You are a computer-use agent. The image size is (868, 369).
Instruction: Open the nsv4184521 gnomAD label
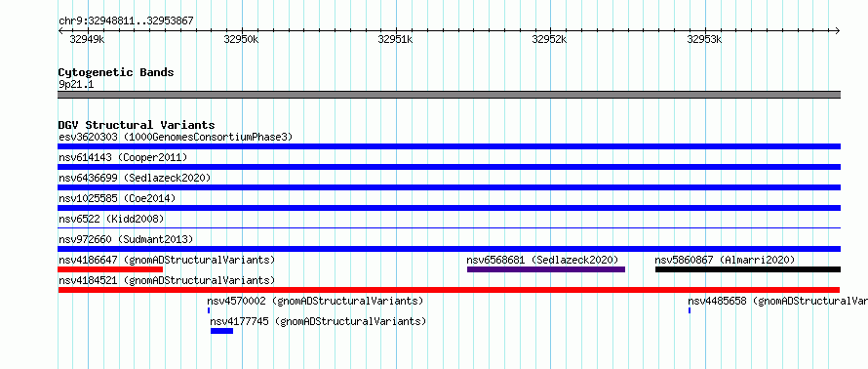point(167,280)
